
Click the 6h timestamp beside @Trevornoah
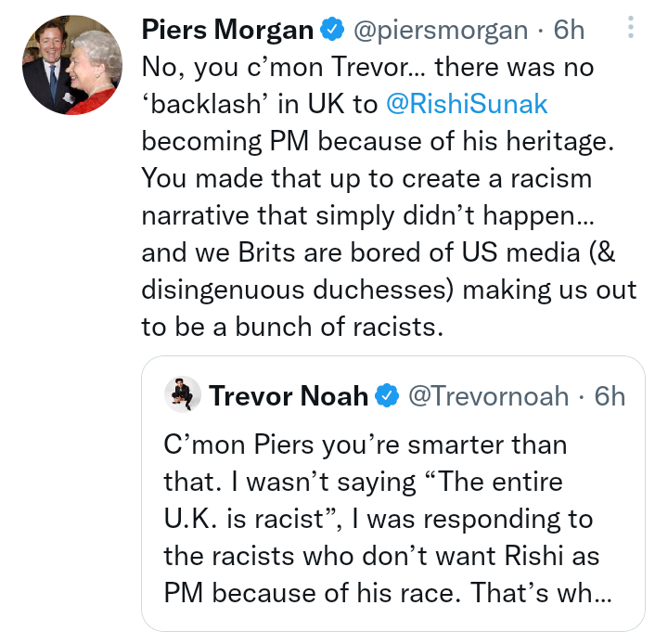(x=610, y=397)
